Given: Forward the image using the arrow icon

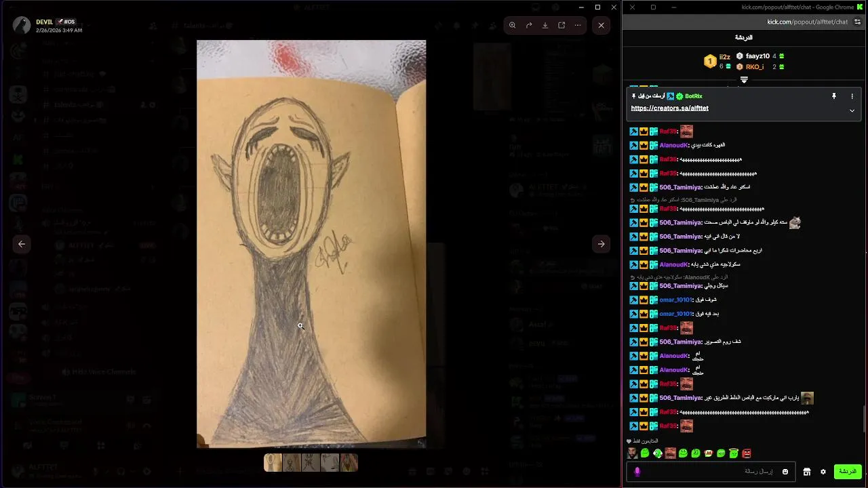Looking at the screenshot, I should 529,25.
